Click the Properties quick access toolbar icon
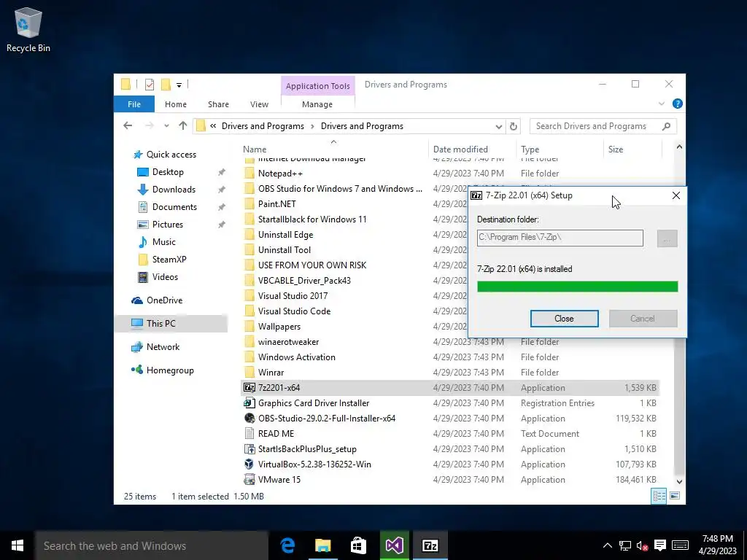The height and width of the screenshot is (560, 747). pos(150,85)
